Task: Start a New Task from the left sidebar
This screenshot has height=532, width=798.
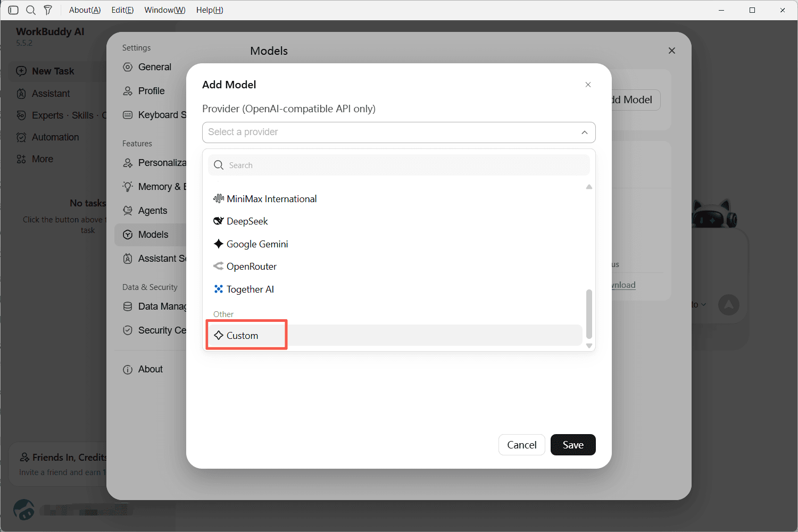Action: pos(57,71)
